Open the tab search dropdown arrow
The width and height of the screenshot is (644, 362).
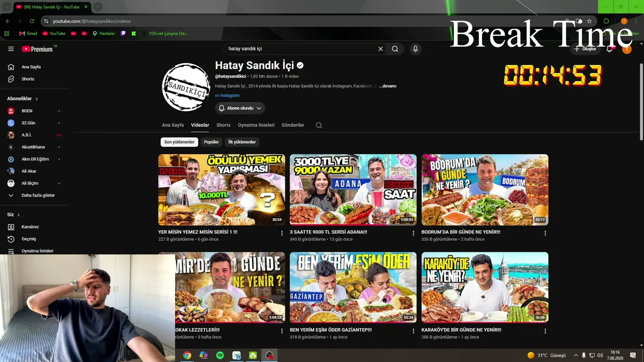click(x=7, y=7)
